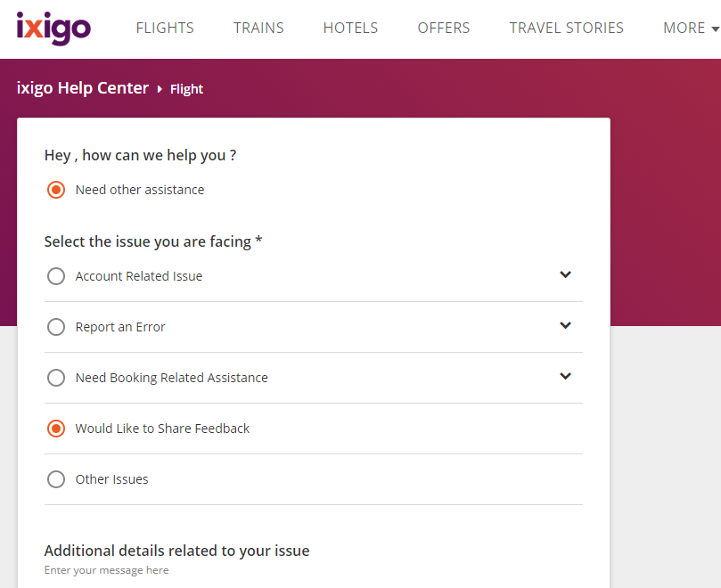Click the Enter your message here field

[314, 570]
